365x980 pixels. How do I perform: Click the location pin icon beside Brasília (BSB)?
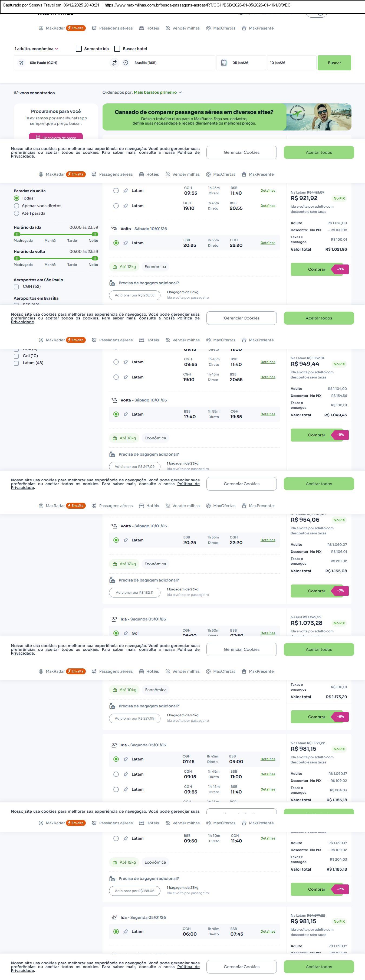126,63
